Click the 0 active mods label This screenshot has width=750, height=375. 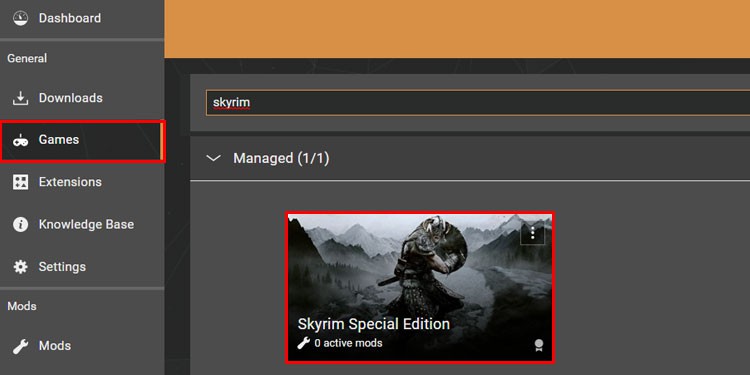tap(348, 343)
